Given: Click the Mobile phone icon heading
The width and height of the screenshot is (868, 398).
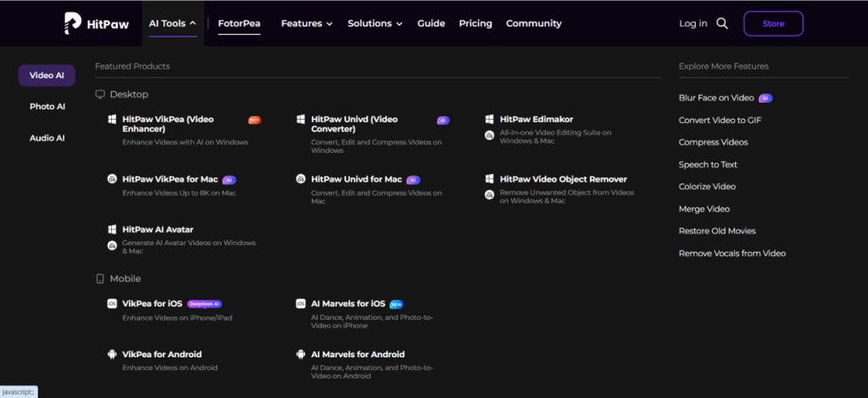Looking at the screenshot, I should [100, 279].
